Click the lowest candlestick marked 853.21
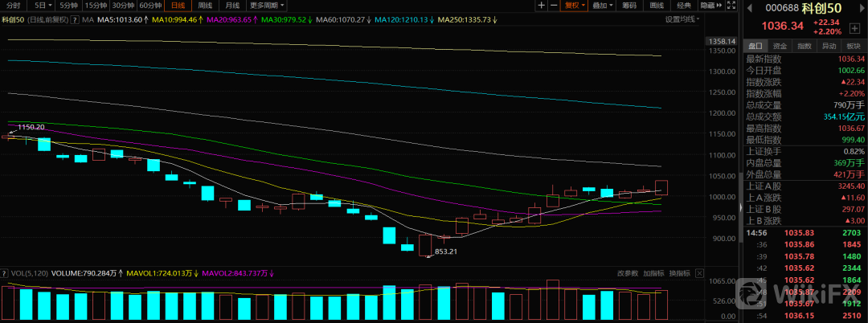 (x=425, y=246)
